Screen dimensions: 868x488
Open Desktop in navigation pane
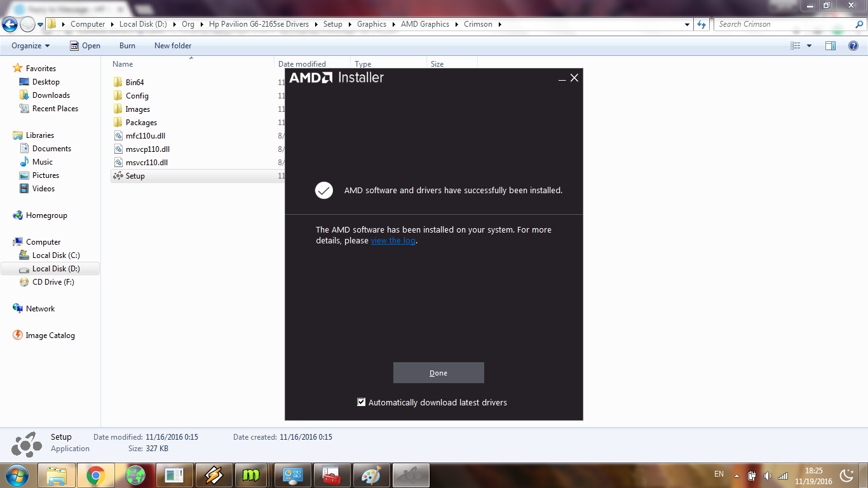(x=46, y=82)
